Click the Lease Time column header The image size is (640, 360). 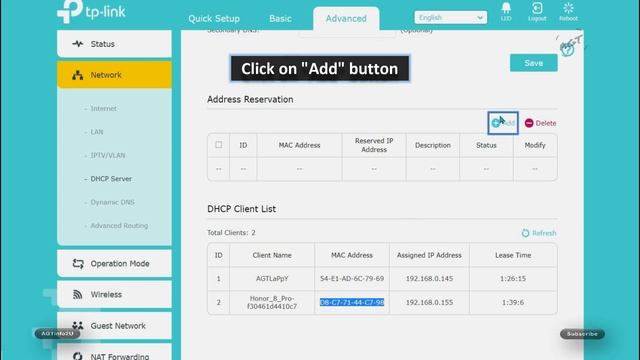(513, 255)
